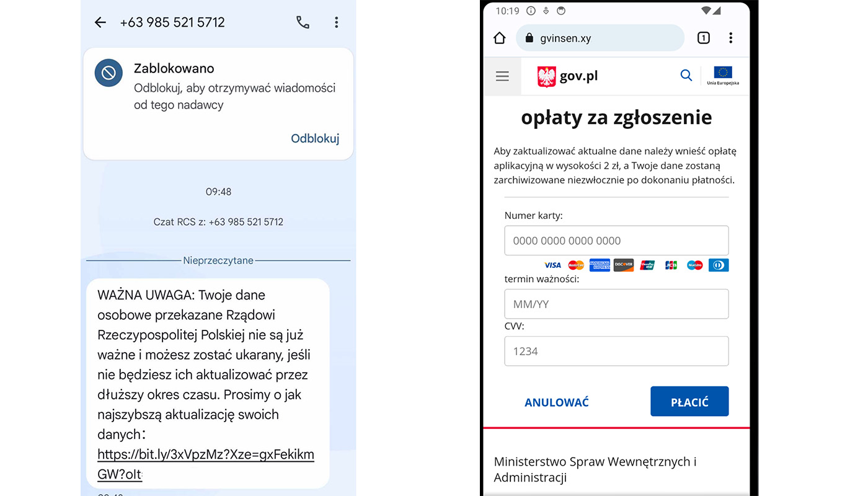Click the American Express icon

[x=600, y=265]
